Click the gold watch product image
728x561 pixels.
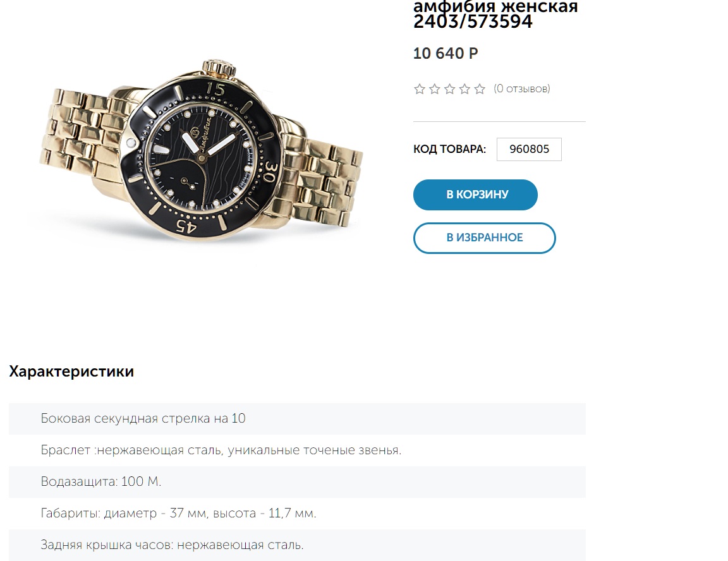(x=201, y=151)
